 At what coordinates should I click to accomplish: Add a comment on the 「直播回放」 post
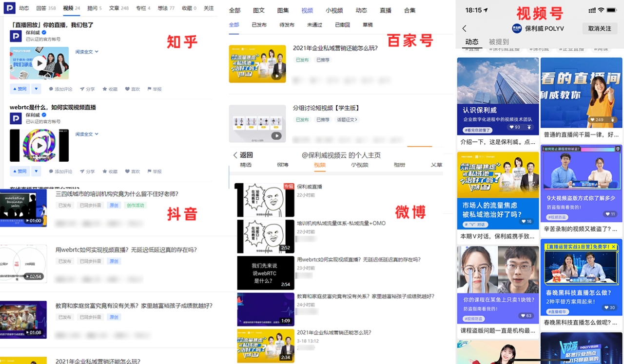click(60, 89)
